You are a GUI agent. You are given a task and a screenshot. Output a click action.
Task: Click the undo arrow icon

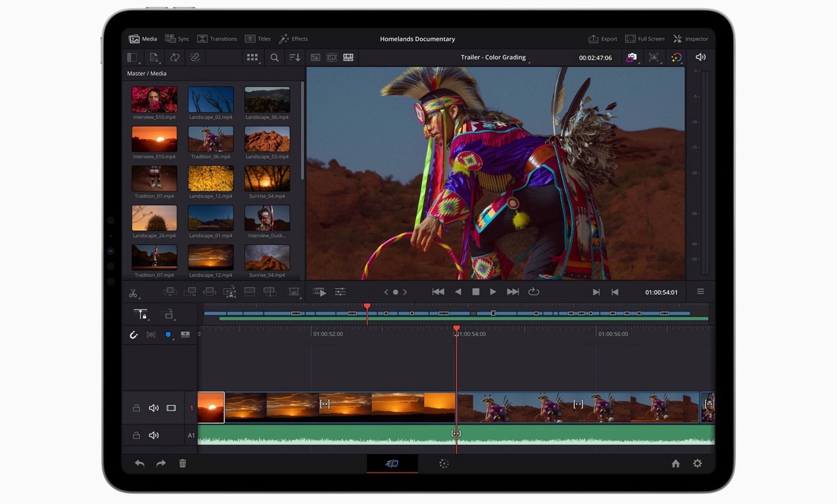139,463
